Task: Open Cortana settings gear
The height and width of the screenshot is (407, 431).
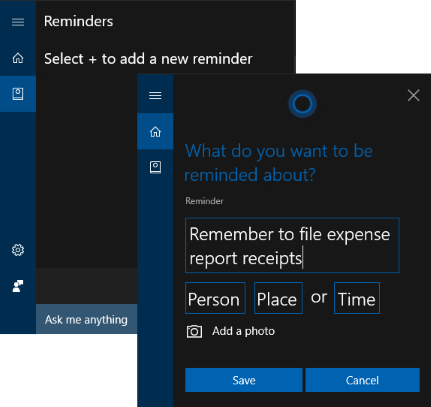Action: (x=18, y=250)
